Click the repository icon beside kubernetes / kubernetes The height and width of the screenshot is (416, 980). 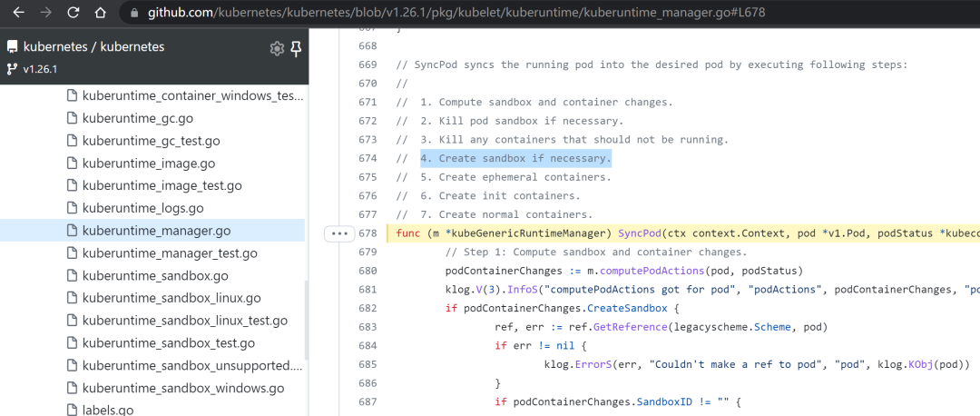click(x=12, y=47)
